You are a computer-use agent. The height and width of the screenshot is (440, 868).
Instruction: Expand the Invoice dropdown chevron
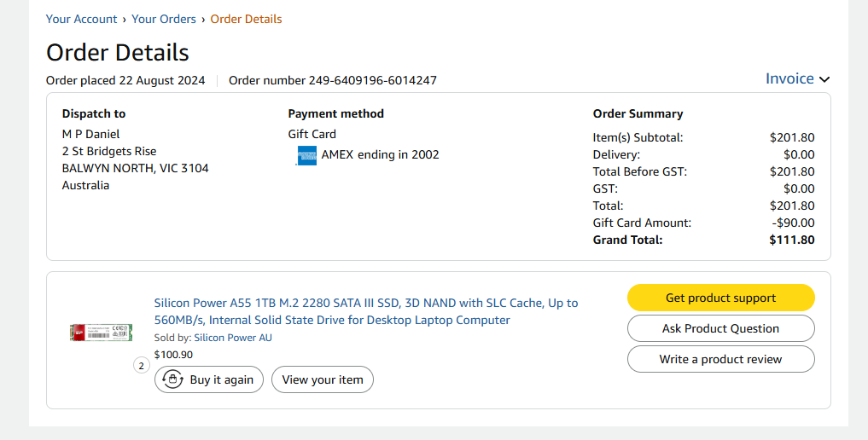pyautogui.click(x=824, y=79)
